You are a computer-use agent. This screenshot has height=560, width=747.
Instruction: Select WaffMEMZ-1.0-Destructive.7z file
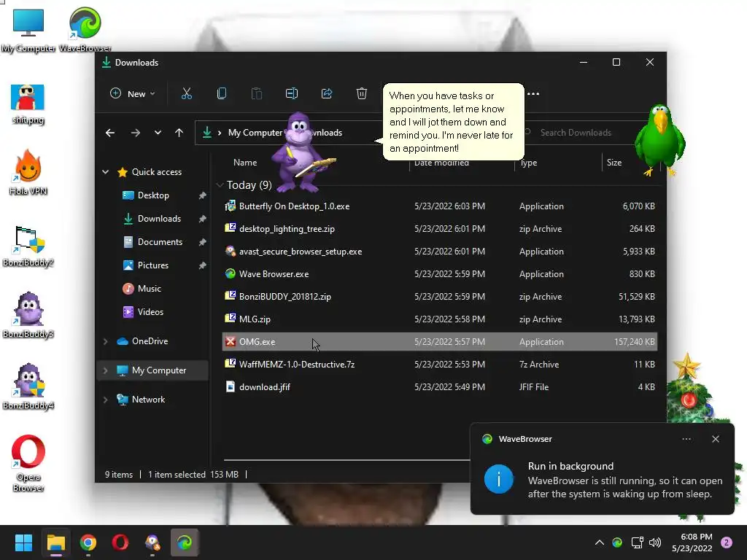pos(440,365)
